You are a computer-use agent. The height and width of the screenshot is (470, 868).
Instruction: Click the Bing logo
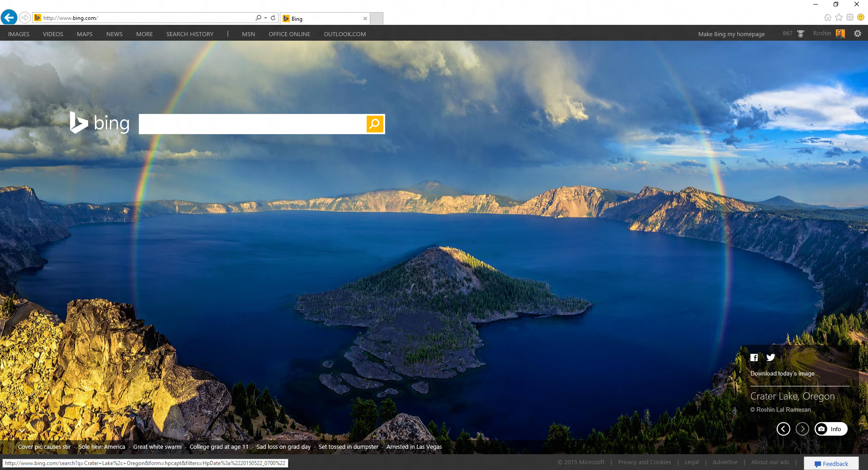point(99,123)
